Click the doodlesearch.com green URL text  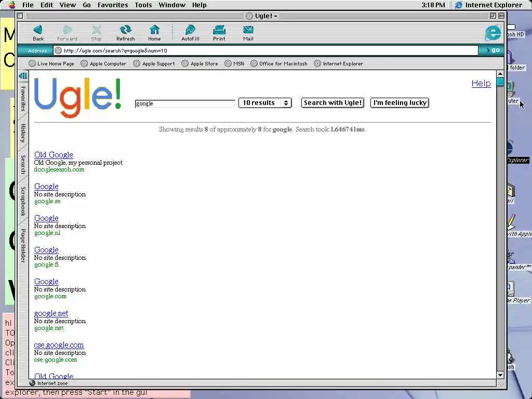coord(59,169)
